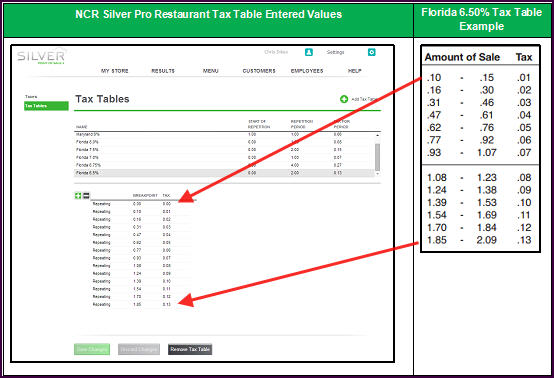
Task: Click the green Save Changes button
Action: coord(92,349)
